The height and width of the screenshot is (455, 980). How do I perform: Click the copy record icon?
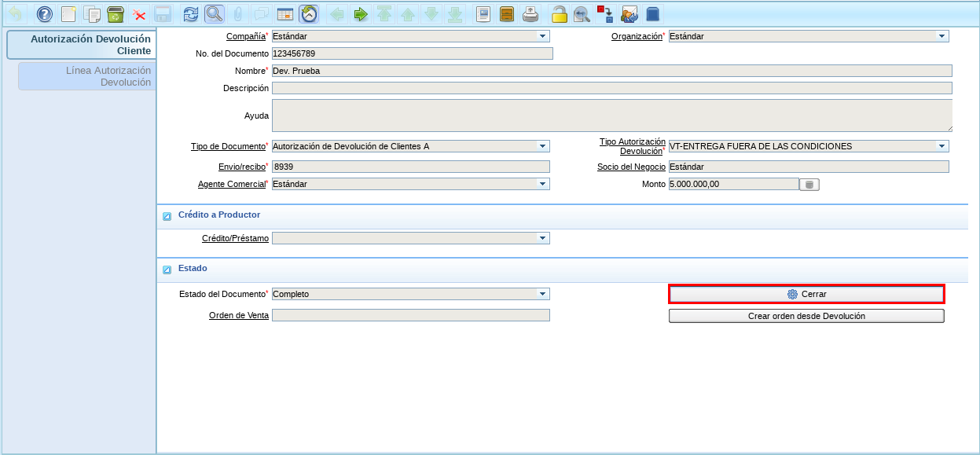coord(92,14)
